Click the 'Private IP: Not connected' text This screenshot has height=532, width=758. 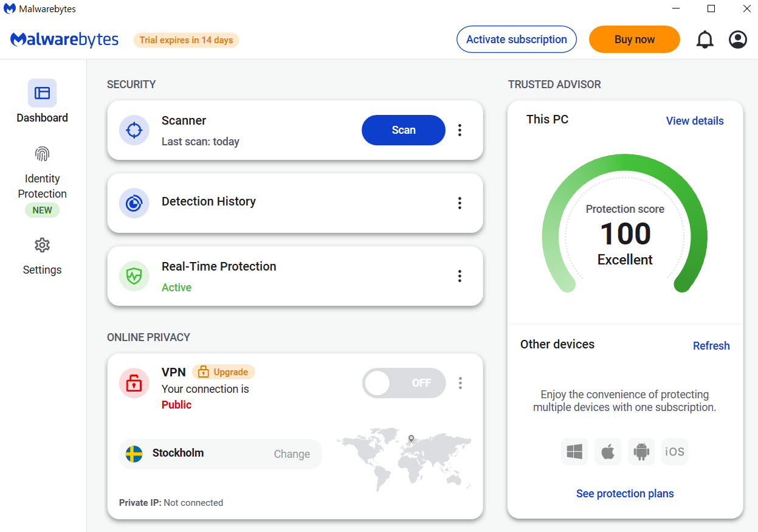pyautogui.click(x=171, y=503)
